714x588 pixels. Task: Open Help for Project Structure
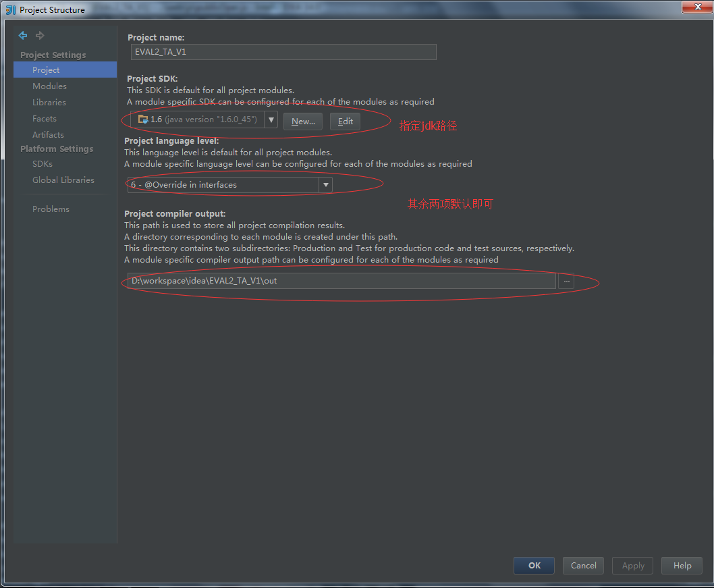click(682, 566)
